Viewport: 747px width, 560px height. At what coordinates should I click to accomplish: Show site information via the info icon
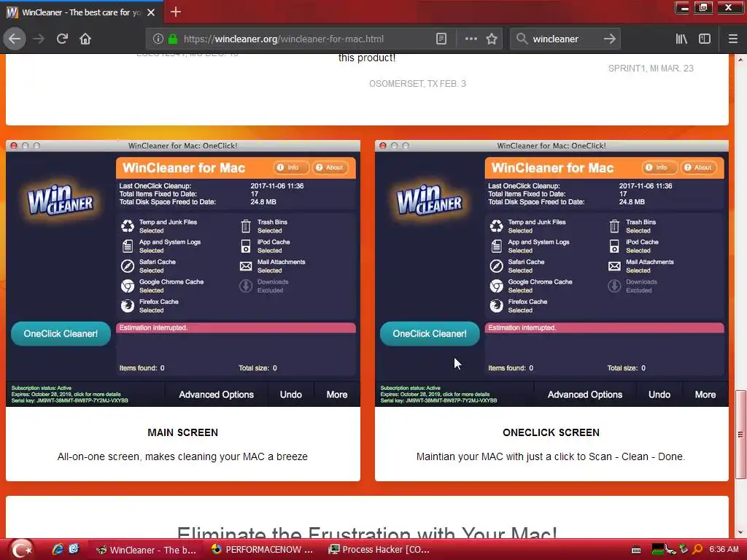[158, 39]
